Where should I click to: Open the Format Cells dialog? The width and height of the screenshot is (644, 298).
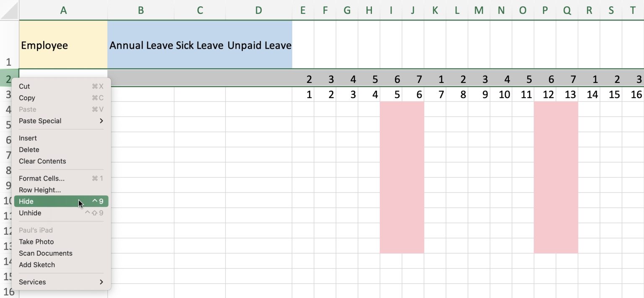pyautogui.click(x=42, y=178)
